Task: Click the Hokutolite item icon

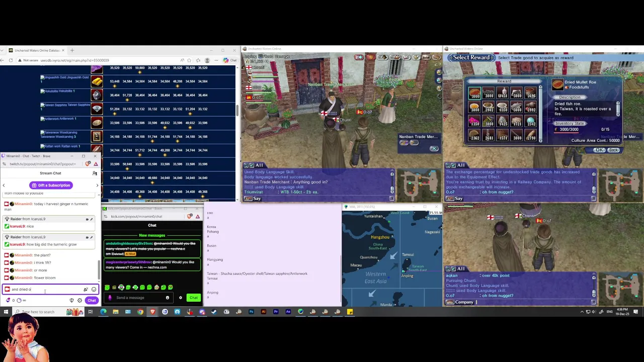Action: point(97,95)
